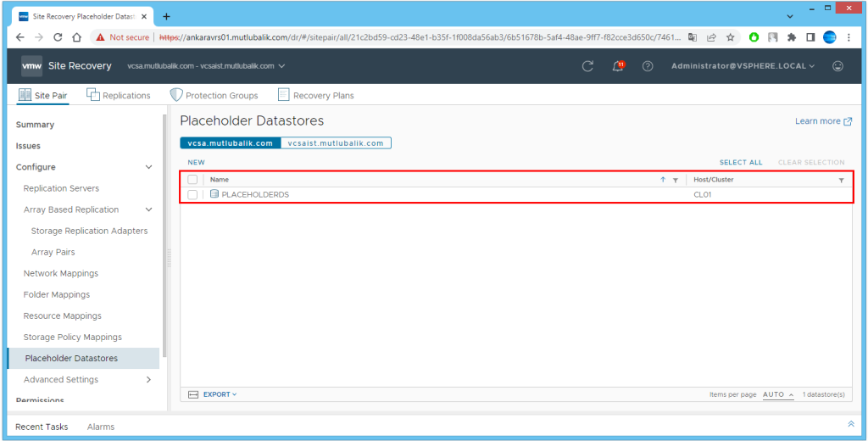Collapse the Array Based Replication chevron
Screen dimensions: 868x441
[x=148, y=209]
